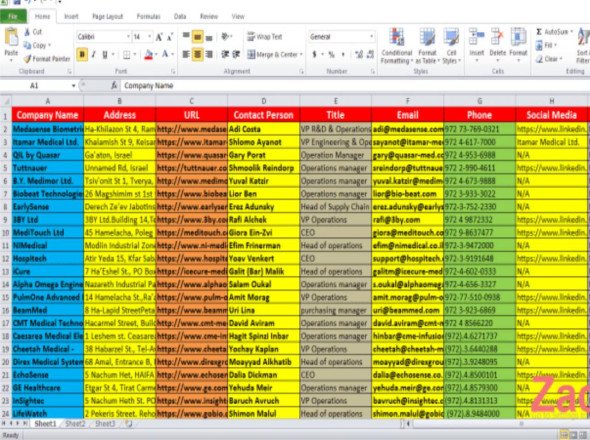The image size is (590, 440).
Task: Select the Format Painter tool
Action: click(x=47, y=59)
